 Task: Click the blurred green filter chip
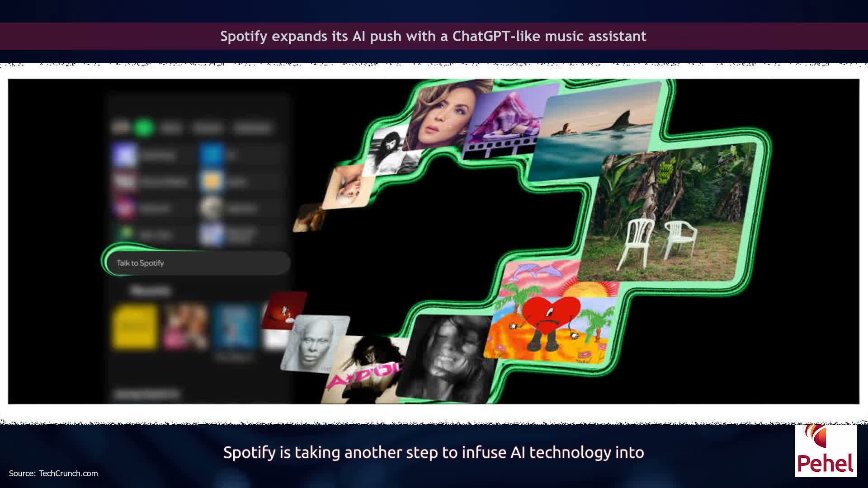click(x=144, y=128)
